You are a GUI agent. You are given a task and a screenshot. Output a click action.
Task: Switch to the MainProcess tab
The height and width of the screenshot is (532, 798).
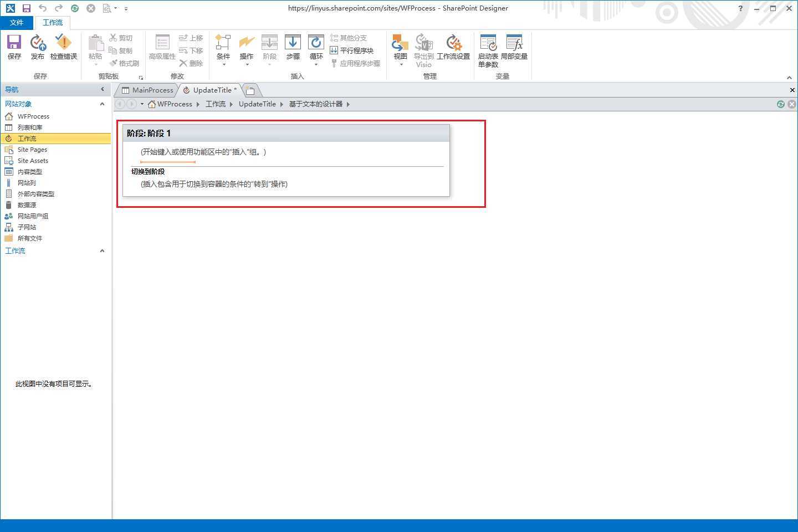coord(147,90)
